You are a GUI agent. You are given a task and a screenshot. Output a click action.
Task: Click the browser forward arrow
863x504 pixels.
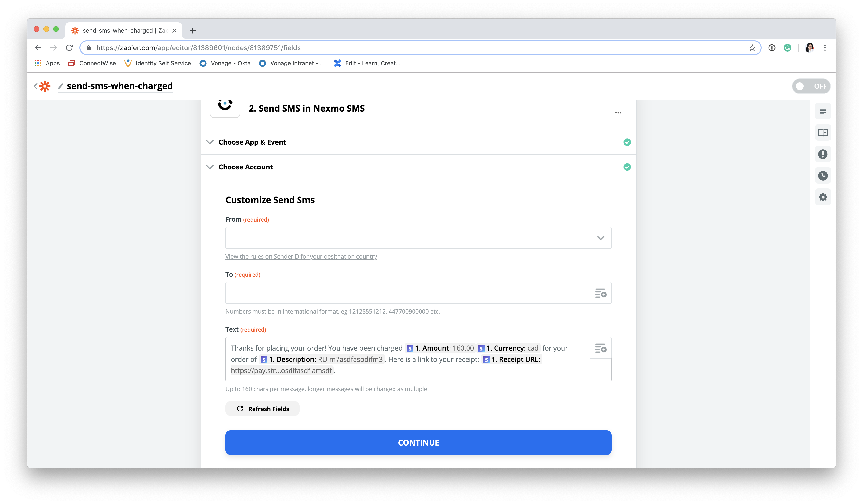[53, 48]
